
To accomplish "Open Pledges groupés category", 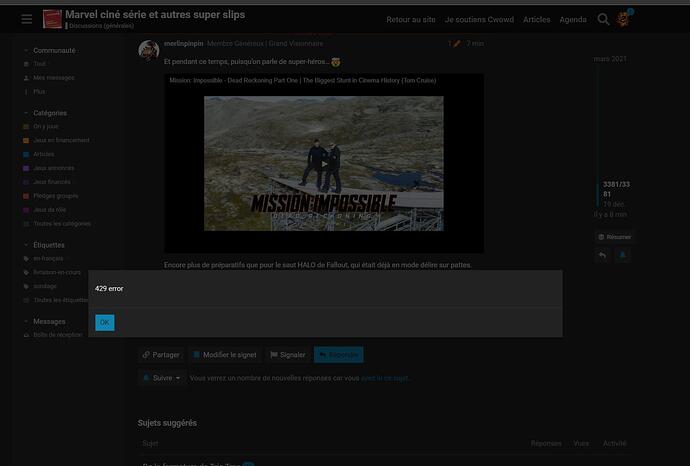I will point(51,196).
